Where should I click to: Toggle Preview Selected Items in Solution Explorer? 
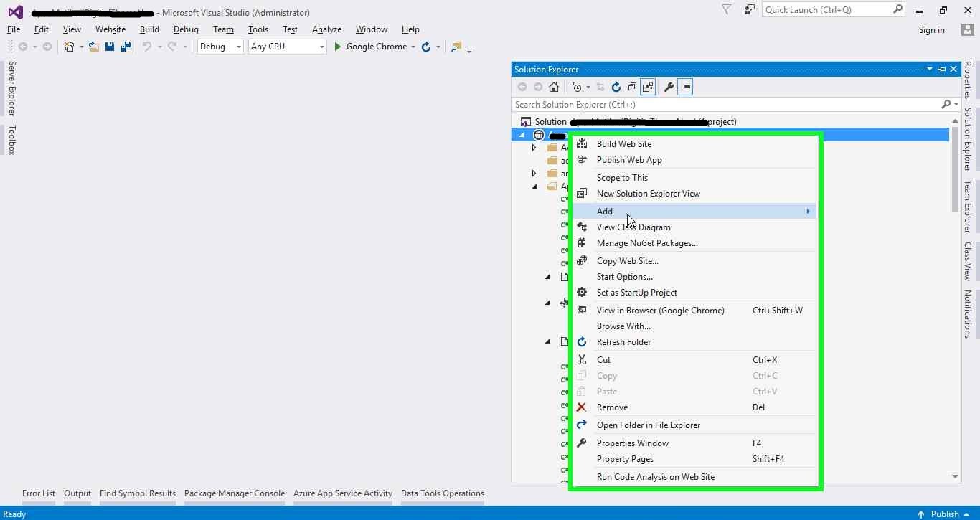[685, 87]
